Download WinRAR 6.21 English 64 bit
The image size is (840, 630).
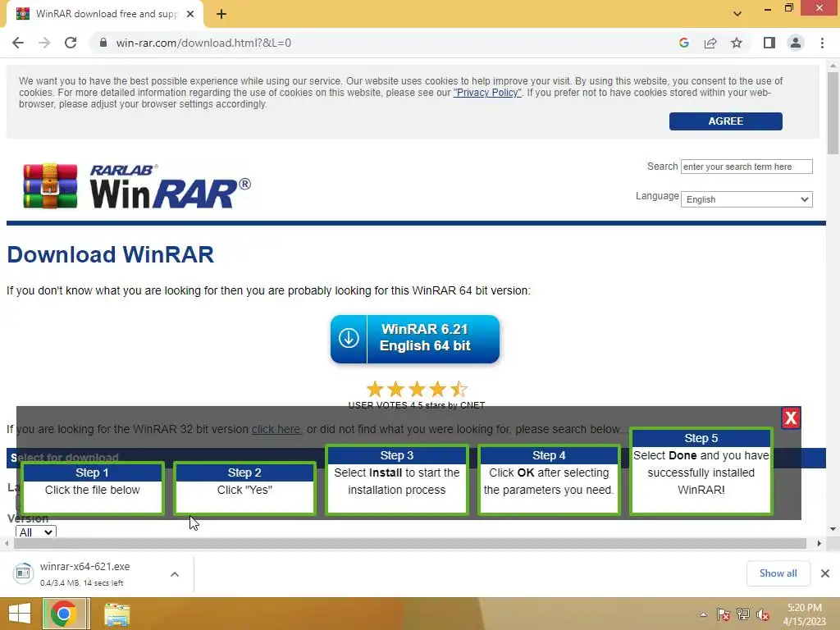pyautogui.click(x=414, y=339)
